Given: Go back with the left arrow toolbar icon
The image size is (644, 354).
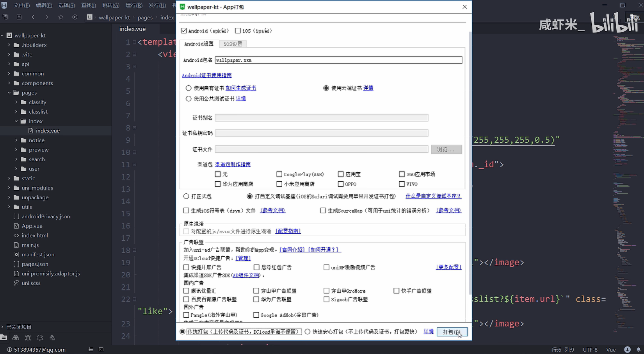Looking at the screenshot, I should [x=33, y=17].
